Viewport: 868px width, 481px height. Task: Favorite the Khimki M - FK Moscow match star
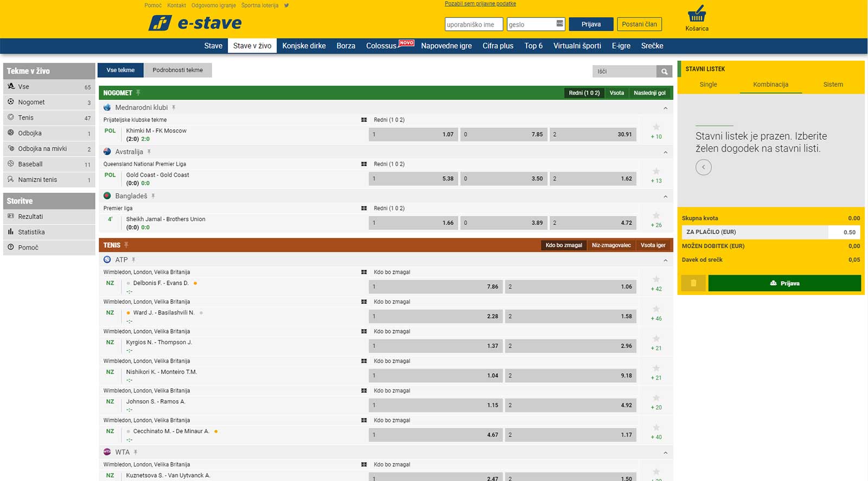coord(656,127)
